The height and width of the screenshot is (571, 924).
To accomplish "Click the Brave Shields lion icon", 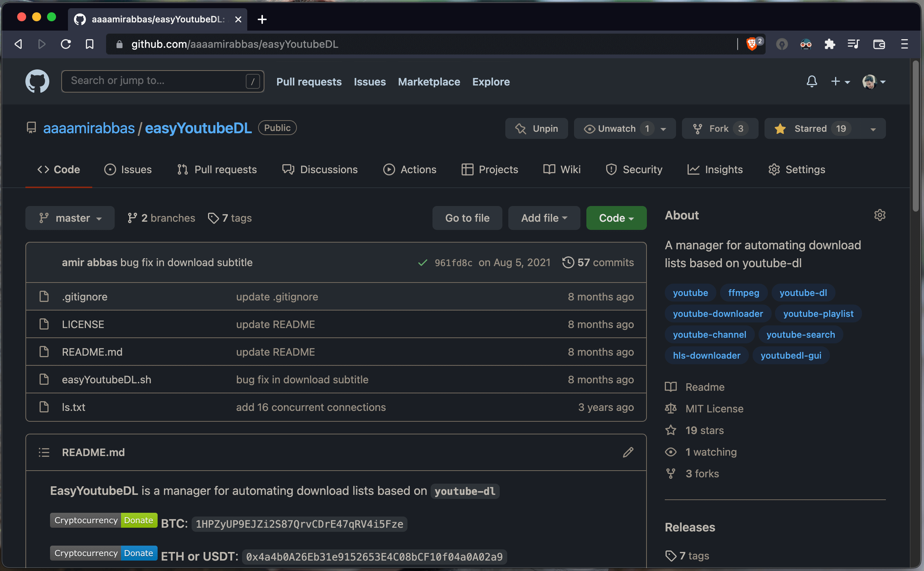I will click(x=751, y=44).
